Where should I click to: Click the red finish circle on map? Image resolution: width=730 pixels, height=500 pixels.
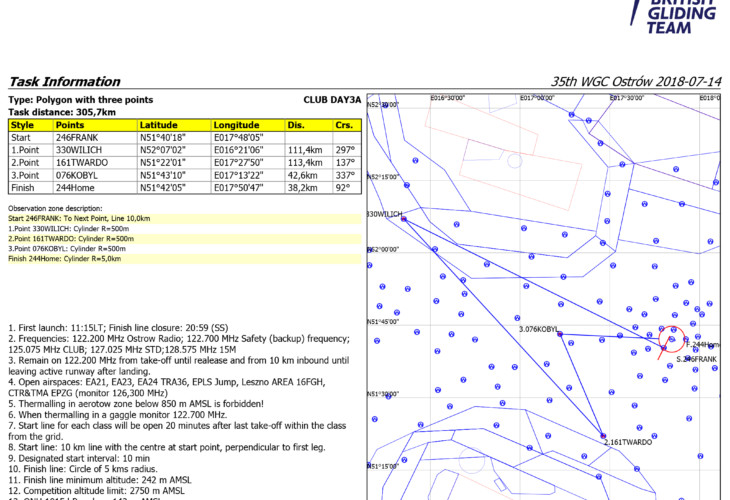(674, 340)
